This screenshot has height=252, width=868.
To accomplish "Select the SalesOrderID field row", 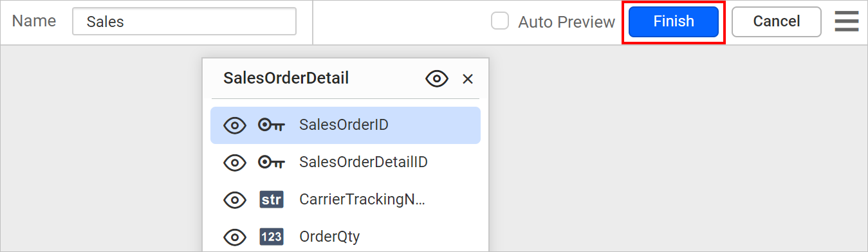I will coord(346,125).
